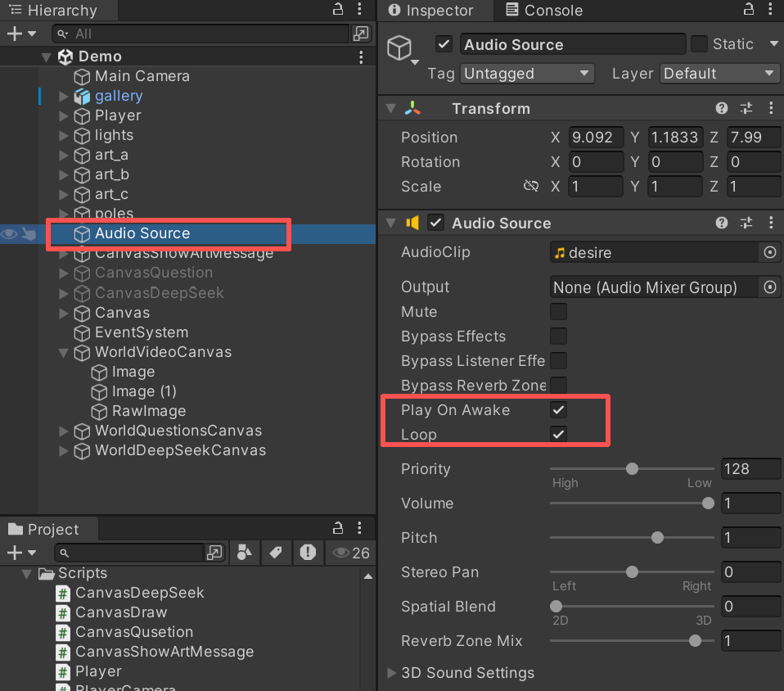Image resolution: width=784 pixels, height=691 pixels.
Task: Open Hierarchy panel three-dot menu
Action: (x=359, y=9)
